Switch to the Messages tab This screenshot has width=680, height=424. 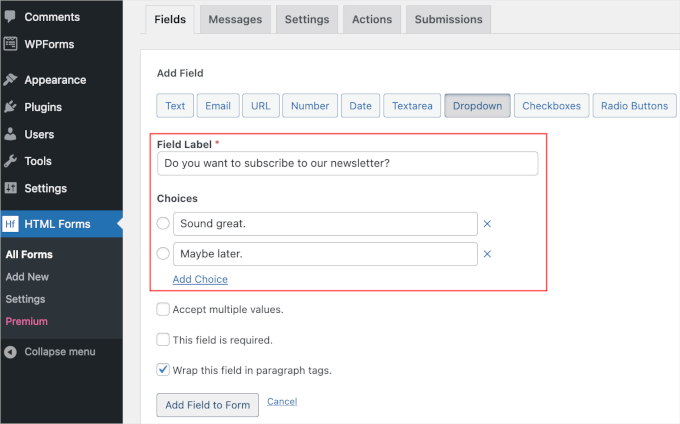[x=236, y=19]
